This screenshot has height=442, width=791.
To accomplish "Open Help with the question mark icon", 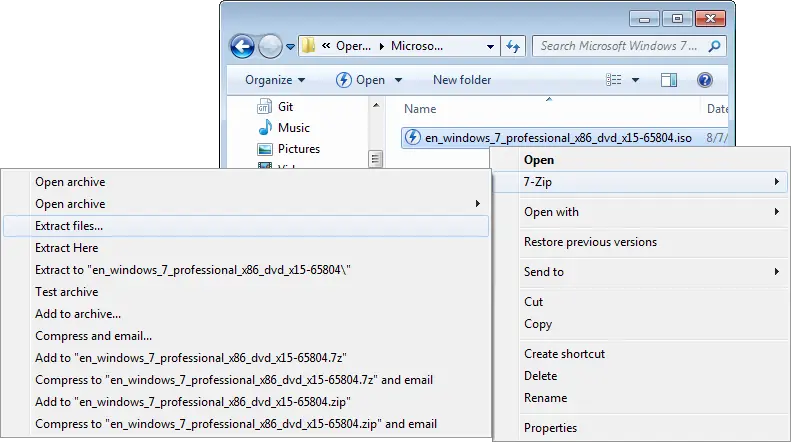I will pyautogui.click(x=705, y=80).
